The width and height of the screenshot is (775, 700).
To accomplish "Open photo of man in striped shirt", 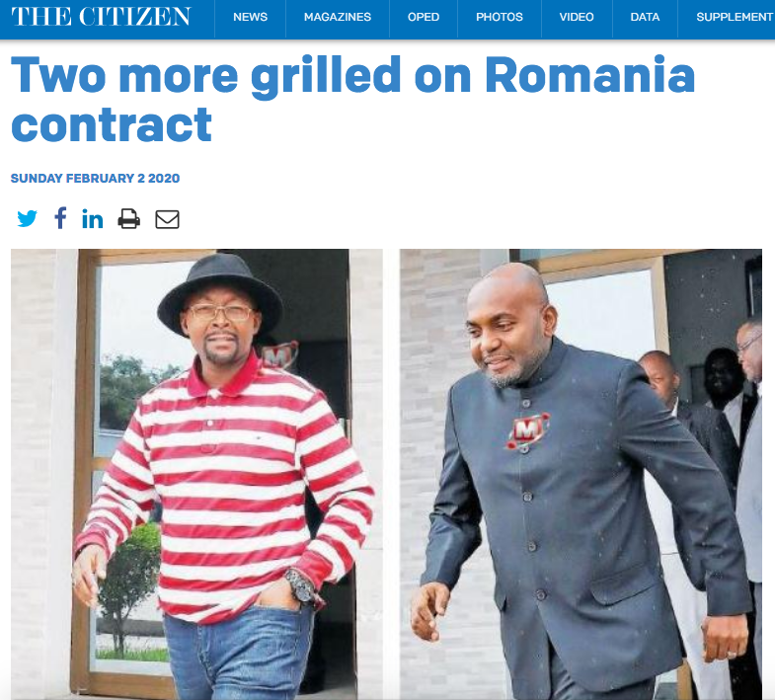I will point(196,474).
